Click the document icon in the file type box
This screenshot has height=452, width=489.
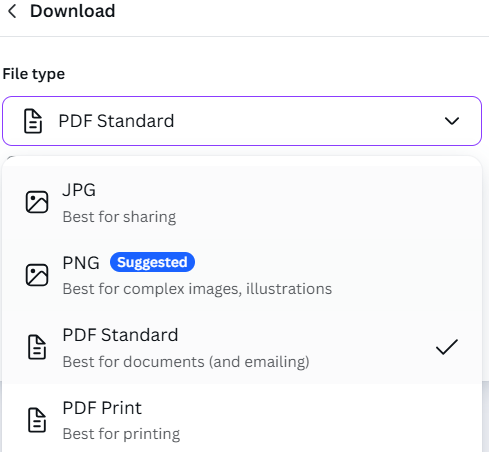(33, 121)
